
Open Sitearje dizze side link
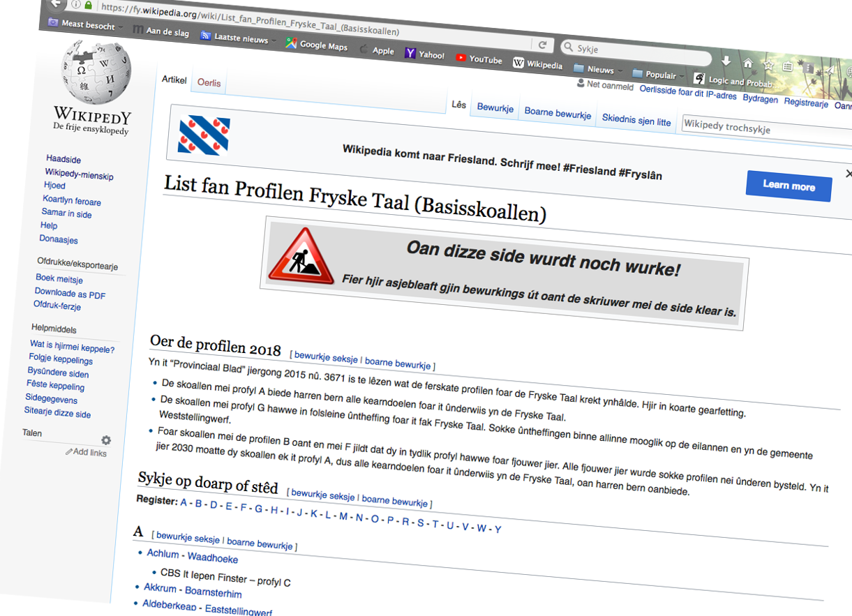(57, 412)
